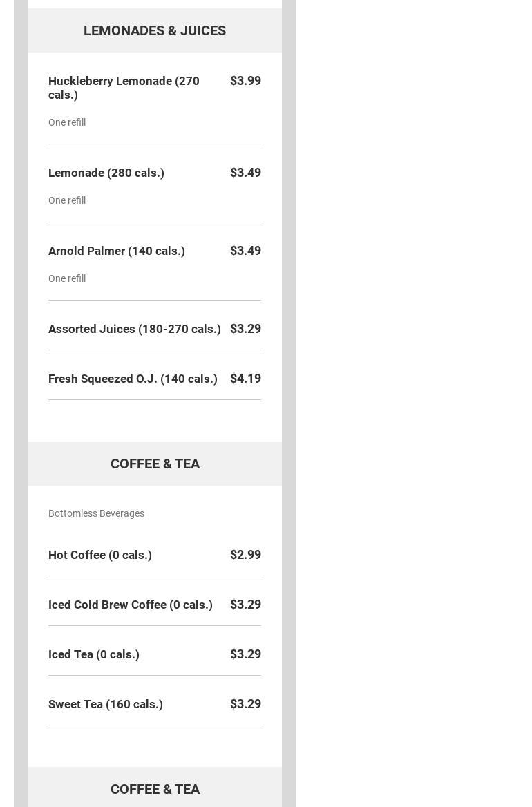Click the price next to Arnold Palmer
This screenshot has height=807, width=532.
coord(245,251)
